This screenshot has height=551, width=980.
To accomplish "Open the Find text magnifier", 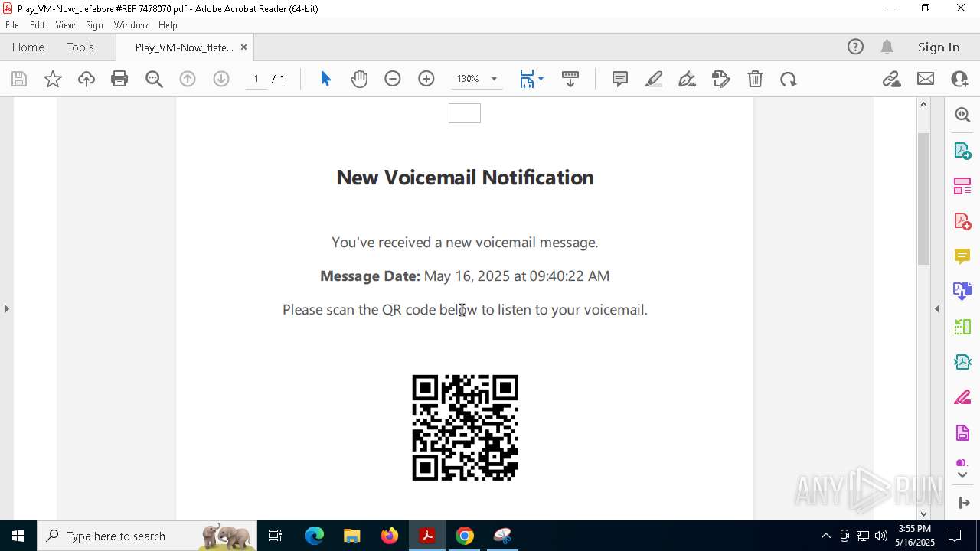I will tap(154, 79).
